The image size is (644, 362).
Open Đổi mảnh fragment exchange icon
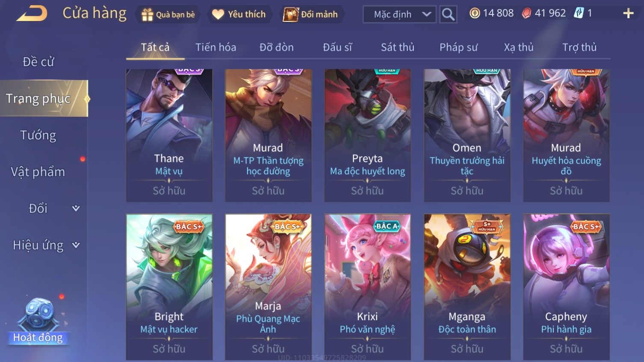(290, 15)
